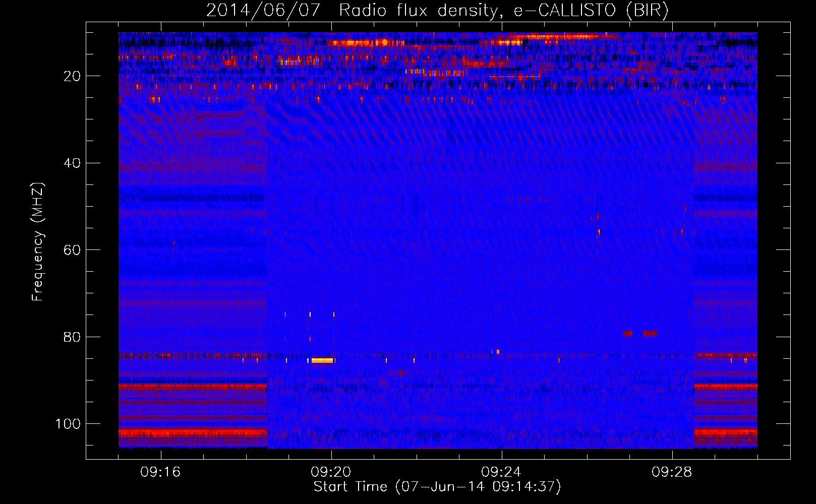816x504 pixels.
Task: Click the dark red blocks near 79 MHz
Action: click(640, 333)
